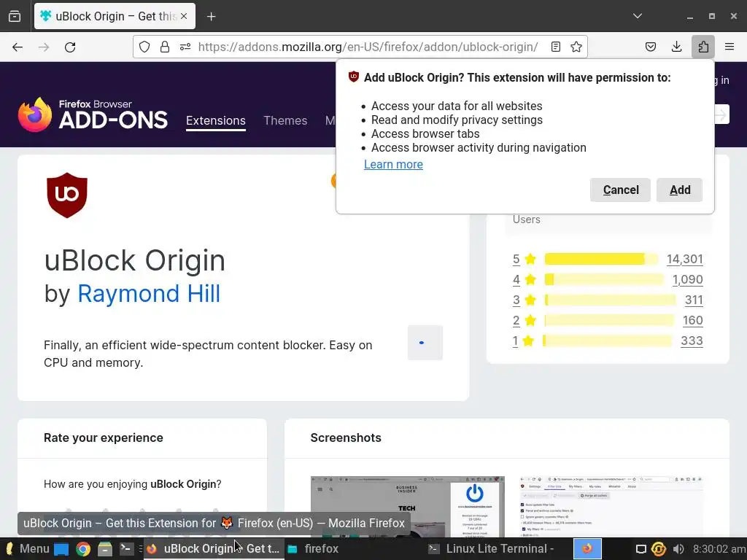This screenshot has width=747, height=560.
Task: Select the uBlock Origin browser tab
Action: click(x=115, y=16)
